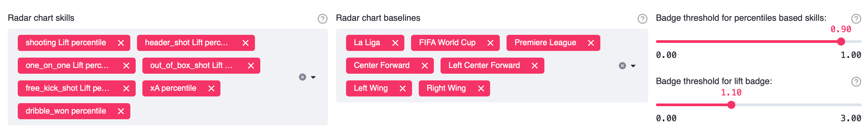
Task: Show help for percentile badge threshold
Action: click(x=856, y=19)
